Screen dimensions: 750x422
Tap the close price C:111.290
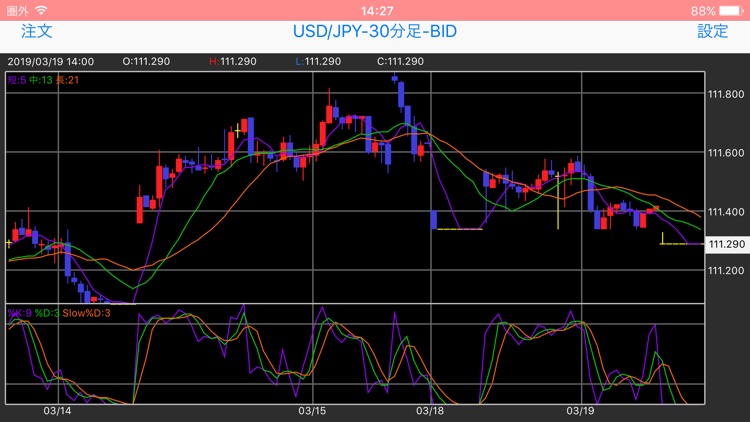click(400, 61)
